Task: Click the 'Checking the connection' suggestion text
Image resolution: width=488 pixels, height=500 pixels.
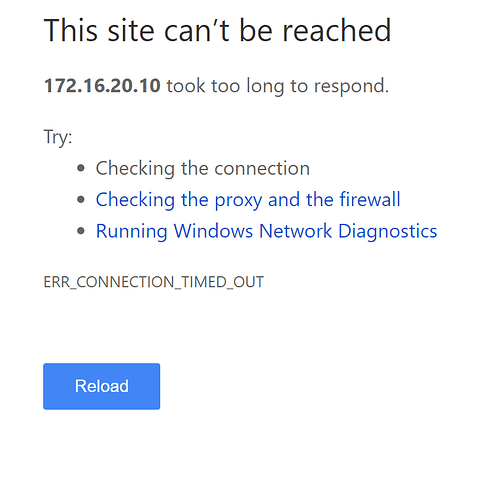Action: tap(203, 168)
